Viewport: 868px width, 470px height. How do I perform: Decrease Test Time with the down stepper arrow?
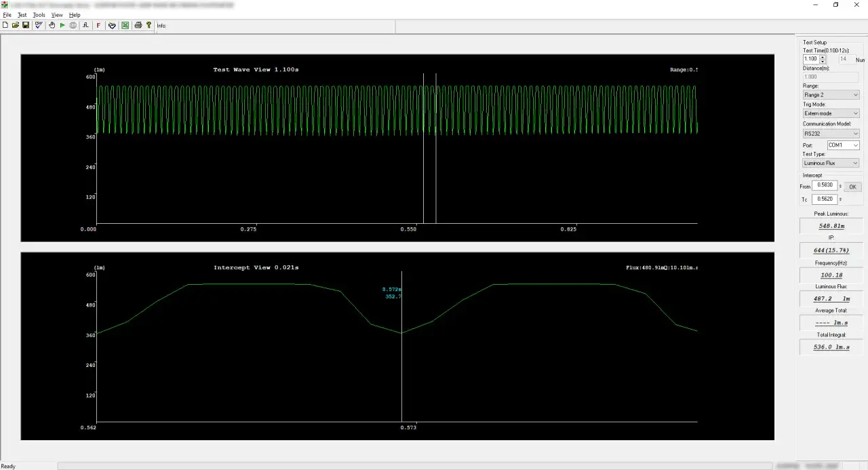point(823,62)
